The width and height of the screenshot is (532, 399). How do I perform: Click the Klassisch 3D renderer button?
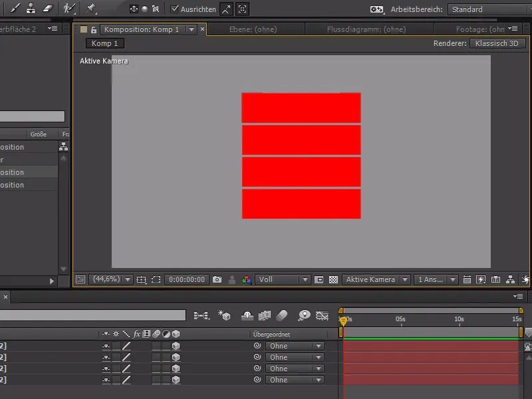click(x=497, y=43)
